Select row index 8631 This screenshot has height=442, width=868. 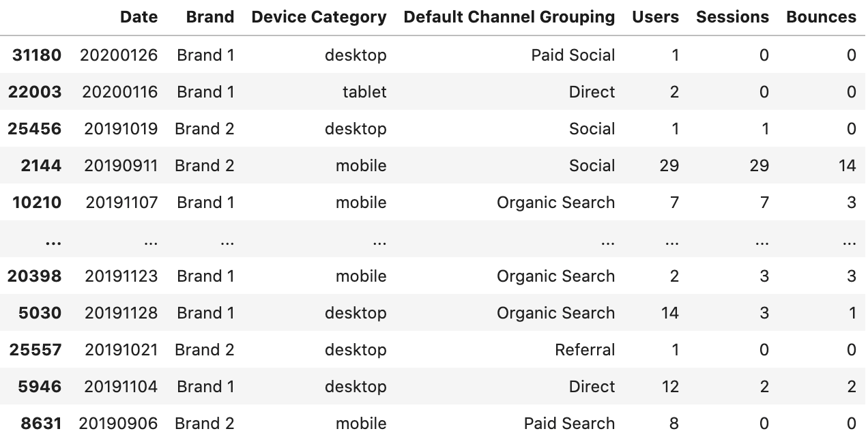point(41,424)
